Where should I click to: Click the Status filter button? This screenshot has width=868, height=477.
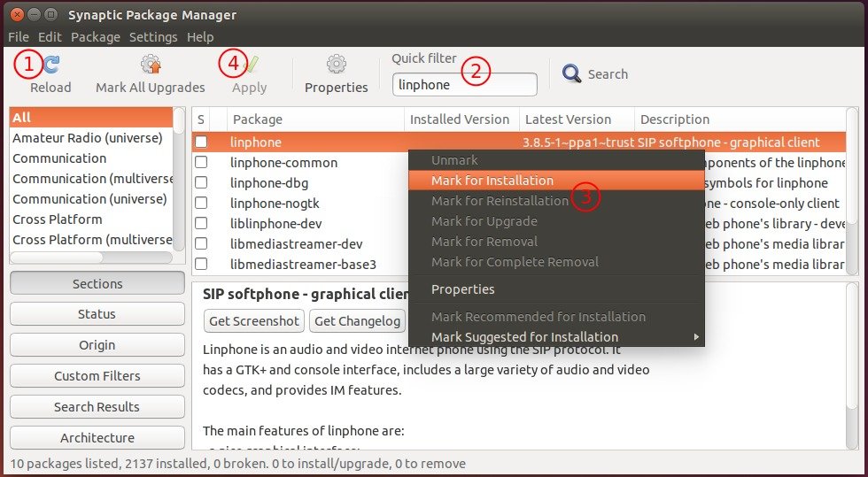click(x=97, y=314)
